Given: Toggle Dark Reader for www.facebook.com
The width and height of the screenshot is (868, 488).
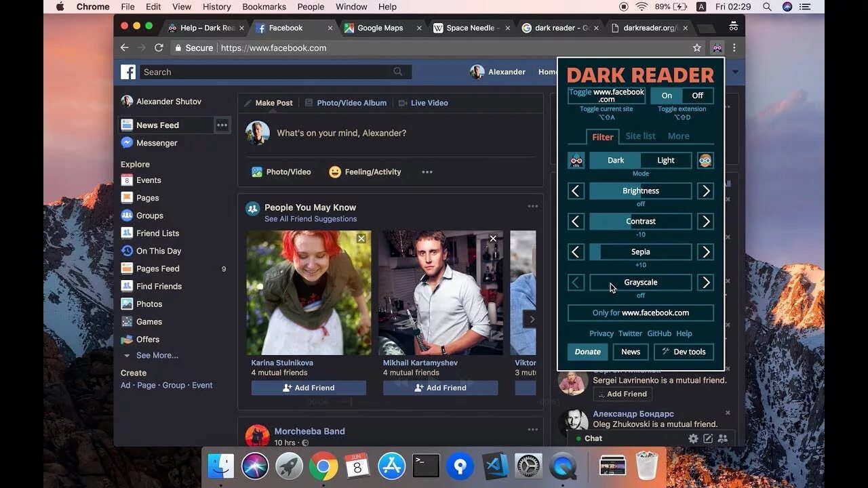Looking at the screenshot, I should 607,96.
